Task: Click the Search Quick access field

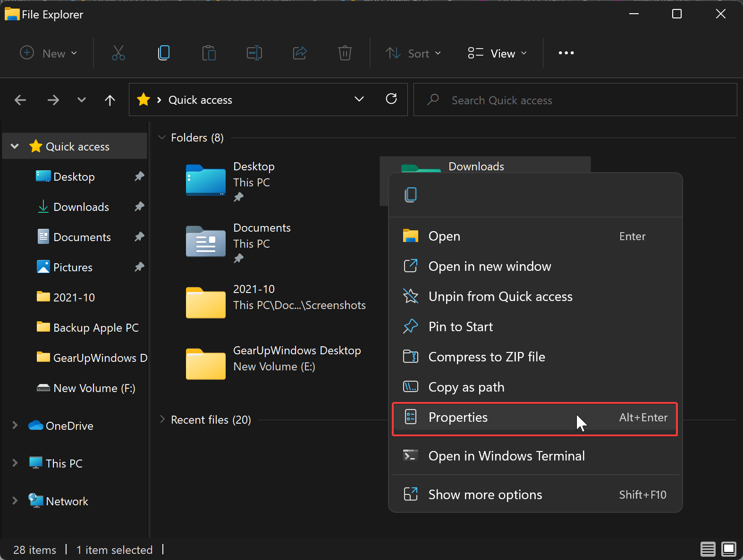Action: [575, 100]
